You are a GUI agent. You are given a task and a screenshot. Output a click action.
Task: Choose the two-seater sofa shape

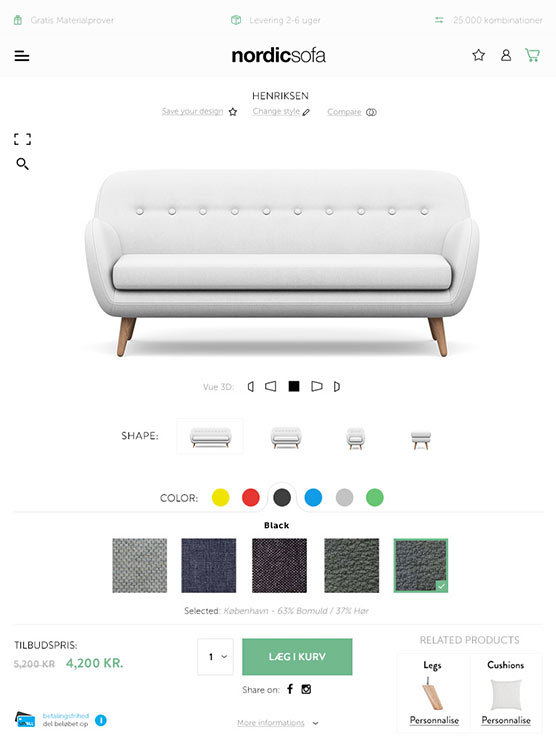click(286, 438)
